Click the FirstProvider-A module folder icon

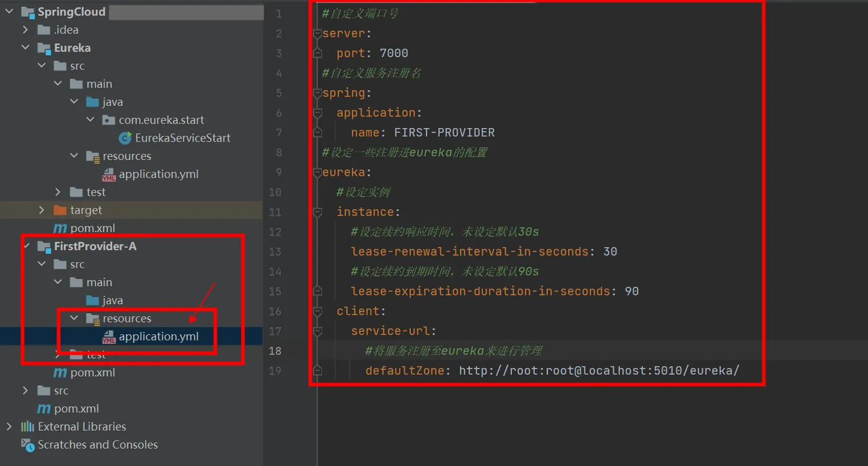point(44,246)
